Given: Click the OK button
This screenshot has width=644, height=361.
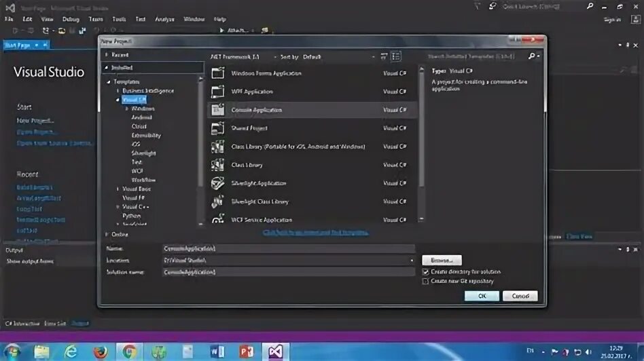Looking at the screenshot, I should pos(482,296).
